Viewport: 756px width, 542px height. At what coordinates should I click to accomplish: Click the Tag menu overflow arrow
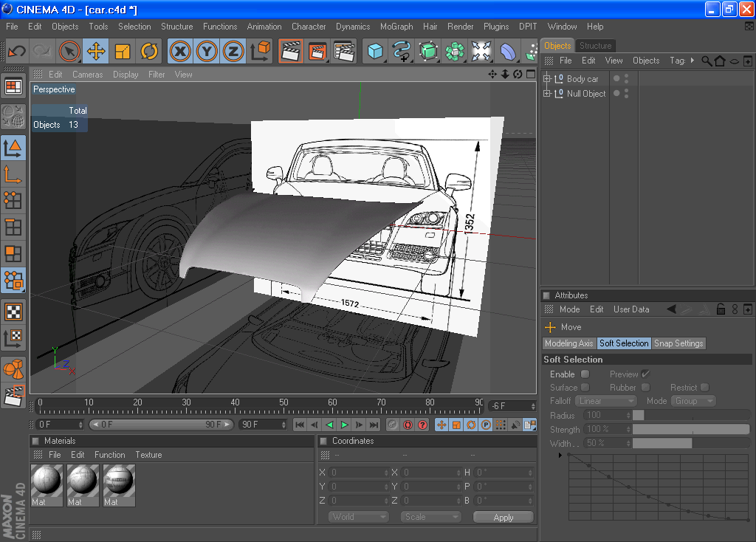click(693, 61)
